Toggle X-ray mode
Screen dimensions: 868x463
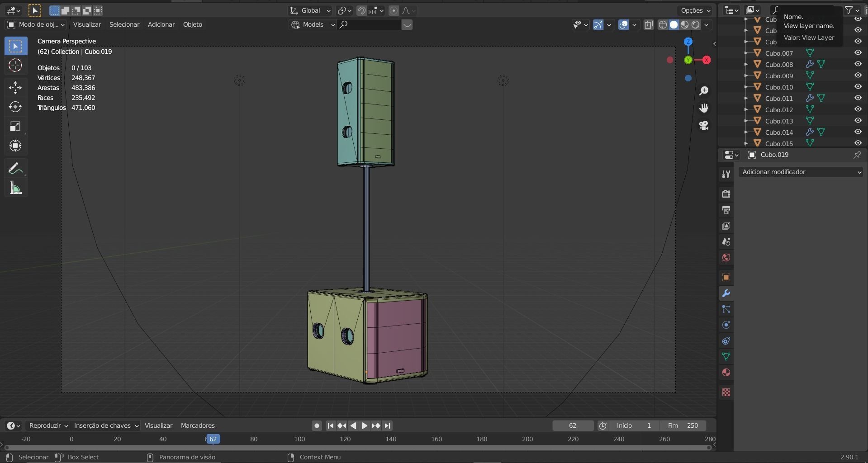pyautogui.click(x=649, y=24)
